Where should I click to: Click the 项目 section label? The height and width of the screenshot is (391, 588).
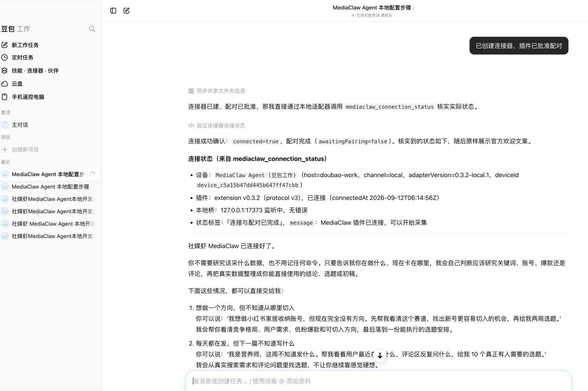click(x=6, y=137)
